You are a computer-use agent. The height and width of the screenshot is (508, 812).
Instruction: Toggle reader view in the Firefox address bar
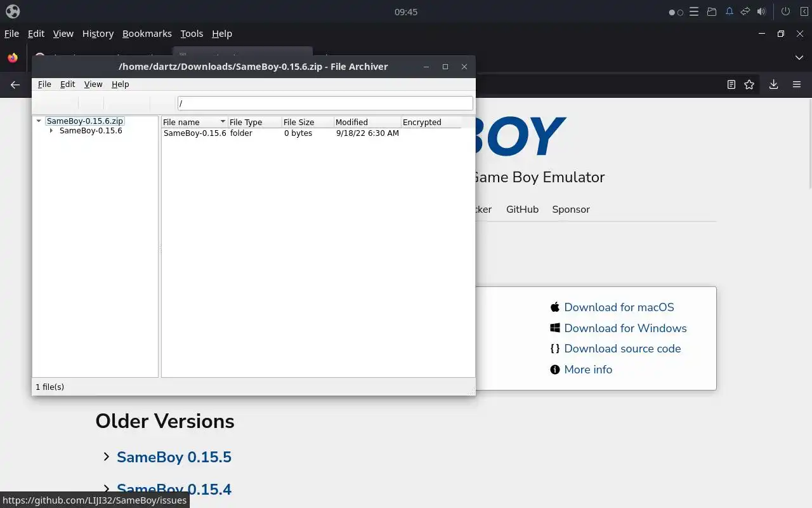[731, 84]
